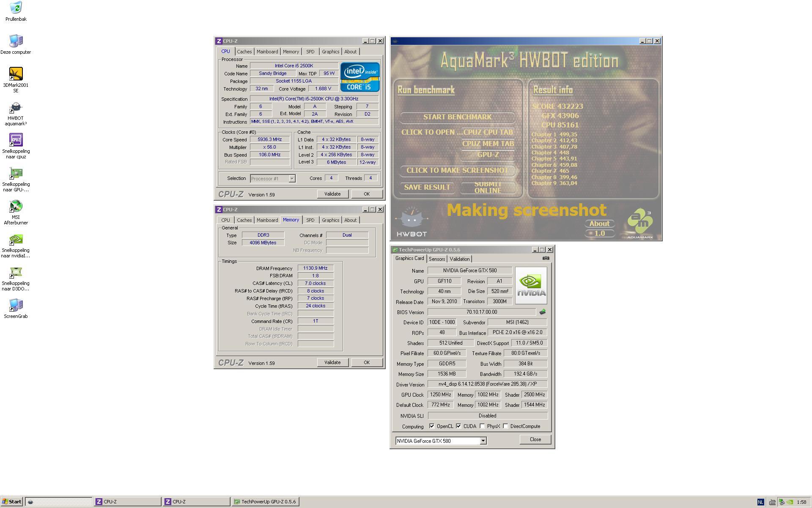Click the BIOS Version 70.10.17.00.00 field
The image size is (812, 508).
coord(482,312)
